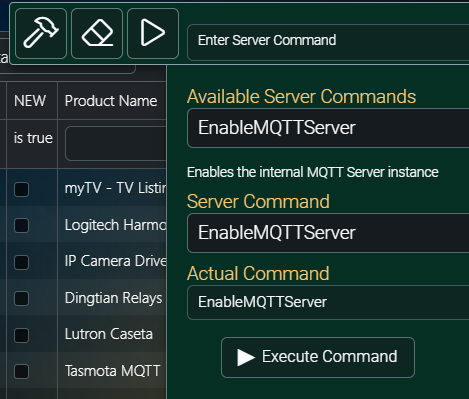The height and width of the screenshot is (399, 469).
Task: Check the NEW box for IP Camera Driver
Action: [x=21, y=262]
